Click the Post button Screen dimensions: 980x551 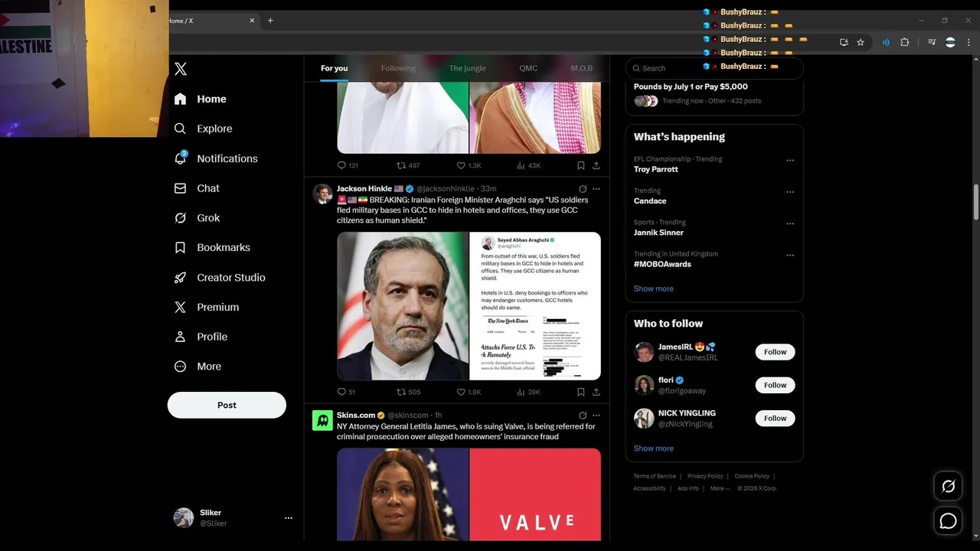tap(227, 405)
